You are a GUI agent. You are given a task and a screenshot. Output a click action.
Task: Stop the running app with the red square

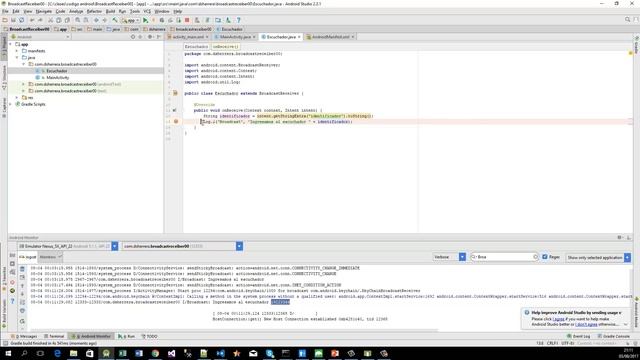pos(187,20)
